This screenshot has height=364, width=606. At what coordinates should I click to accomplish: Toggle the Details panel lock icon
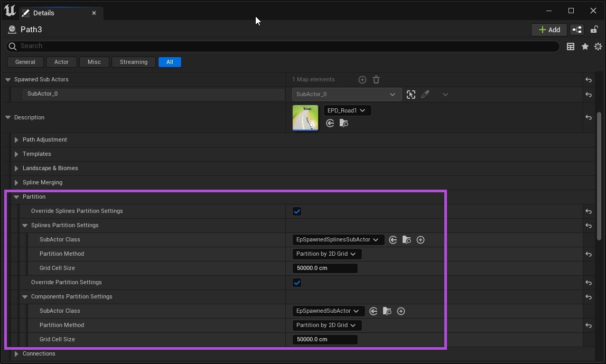click(x=594, y=30)
